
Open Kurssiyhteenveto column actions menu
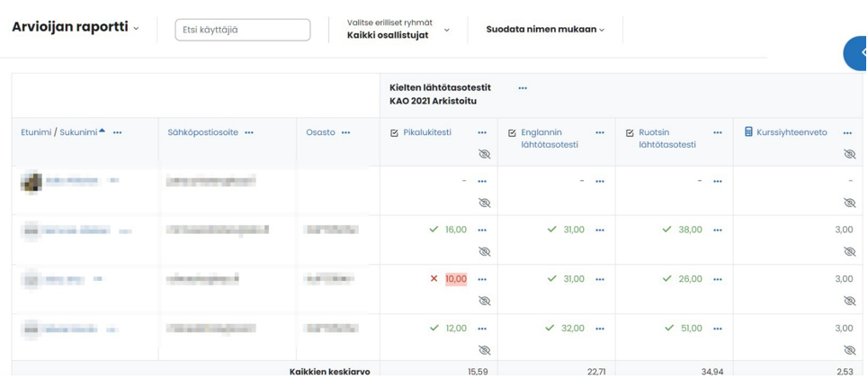click(847, 133)
